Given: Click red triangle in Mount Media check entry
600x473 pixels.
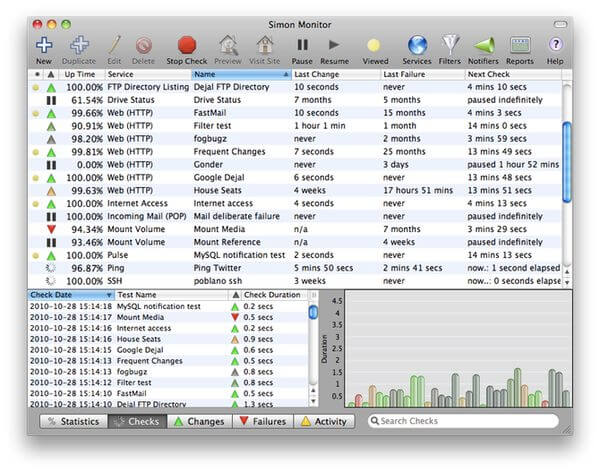Looking at the screenshot, I should click(235, 317).
